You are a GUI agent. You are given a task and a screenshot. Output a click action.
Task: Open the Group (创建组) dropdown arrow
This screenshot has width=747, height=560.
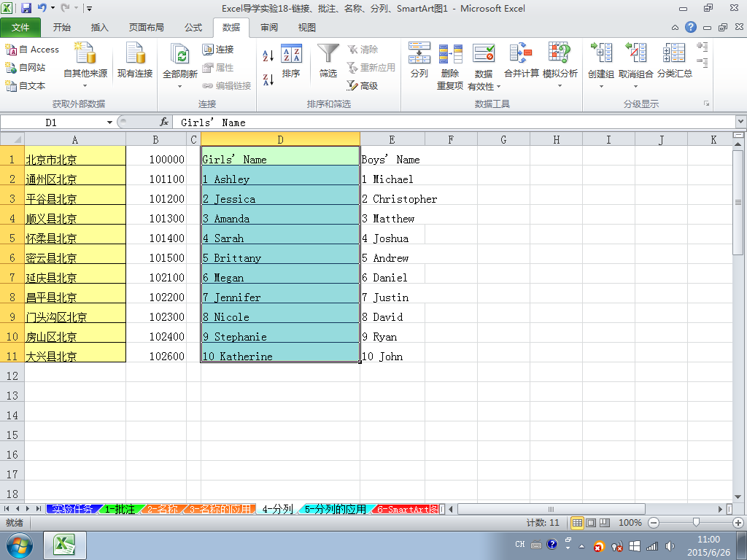[601, 87]
